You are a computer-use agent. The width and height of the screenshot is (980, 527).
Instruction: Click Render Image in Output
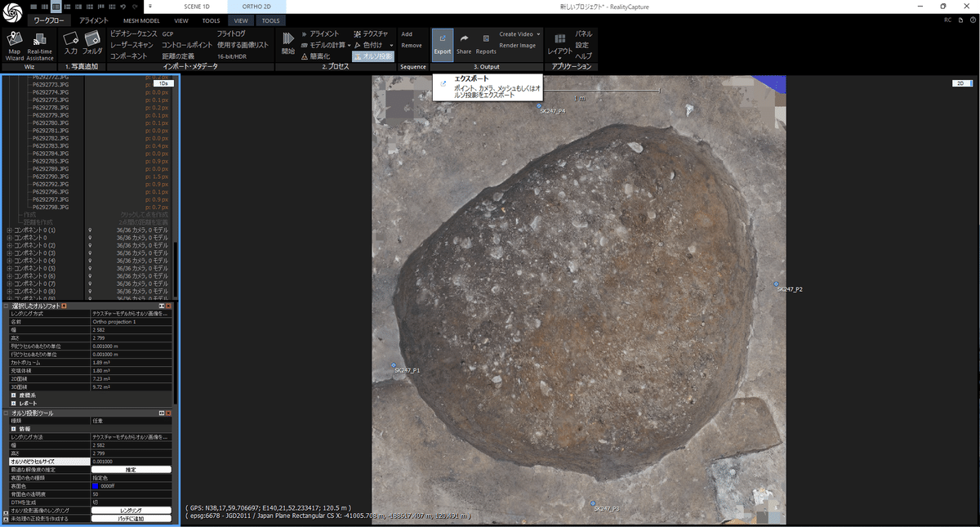(517, 46)
